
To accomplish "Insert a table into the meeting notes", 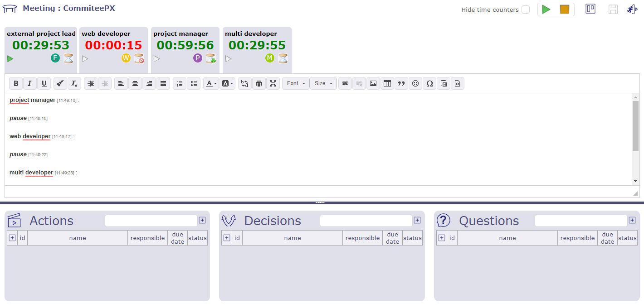I will coord(387,83).
